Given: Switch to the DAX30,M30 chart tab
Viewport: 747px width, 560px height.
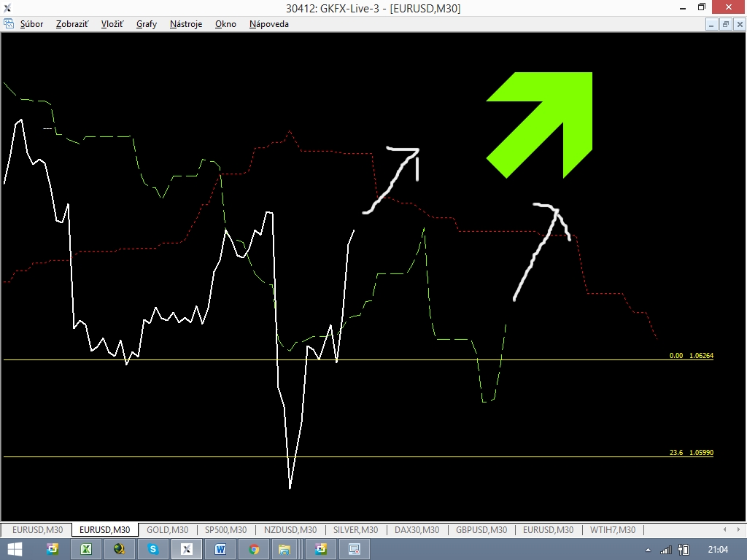Looking at the screenshot, I should [417, 529].
